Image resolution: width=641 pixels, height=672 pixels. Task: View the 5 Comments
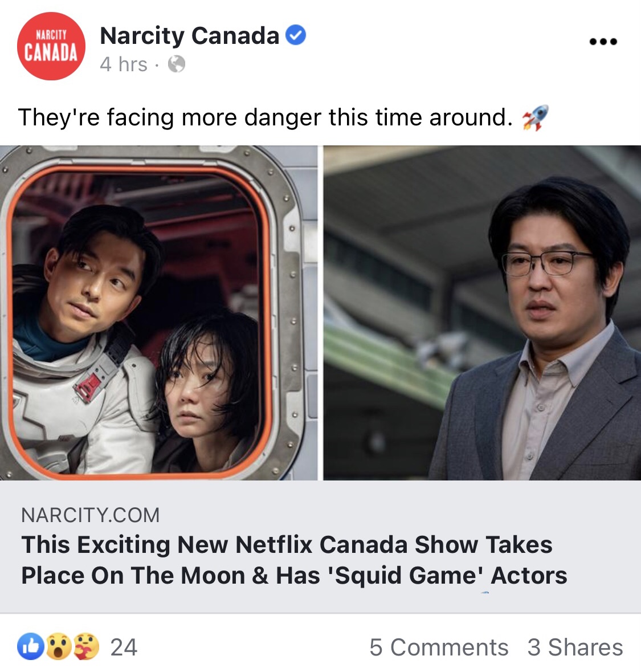(x=439, y=647)
